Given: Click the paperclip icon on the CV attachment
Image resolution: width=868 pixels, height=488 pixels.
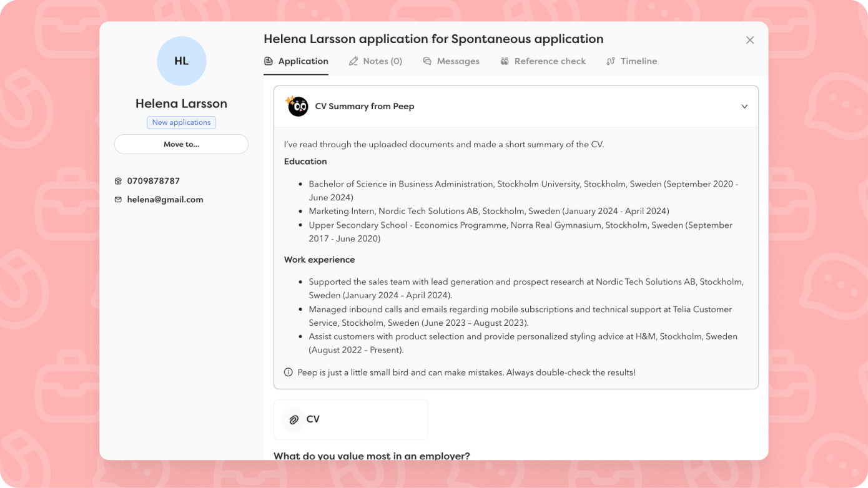Looking at the screenshot, I should pos(293,420).
